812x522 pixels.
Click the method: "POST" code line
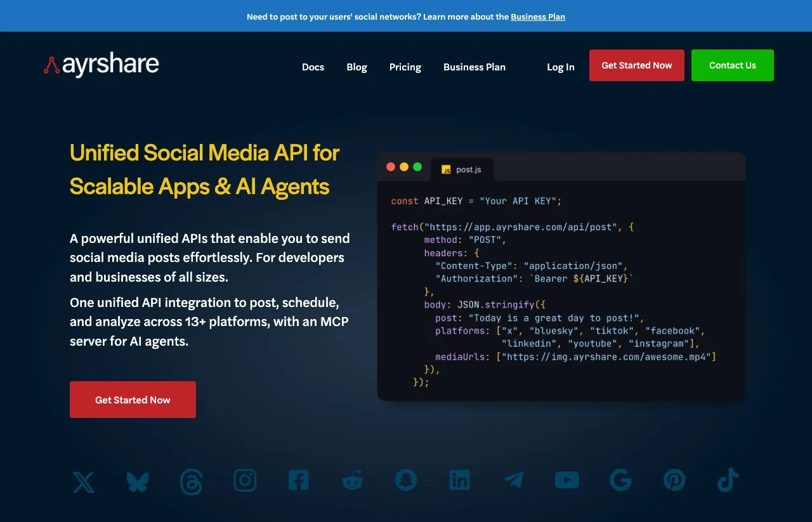[x=466, y=240]
